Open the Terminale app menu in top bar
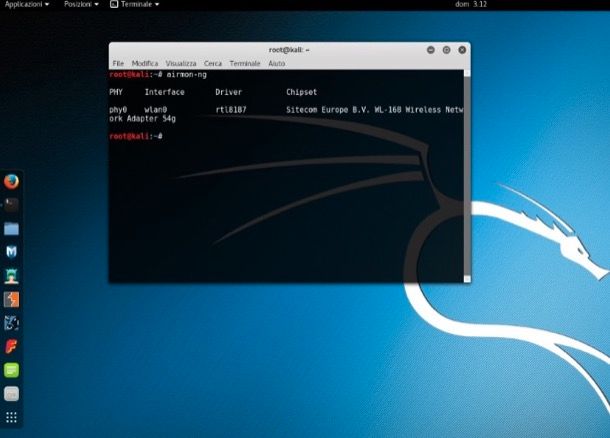The height and width of the screenshot is (438, 610). click(x=135, y=4)
